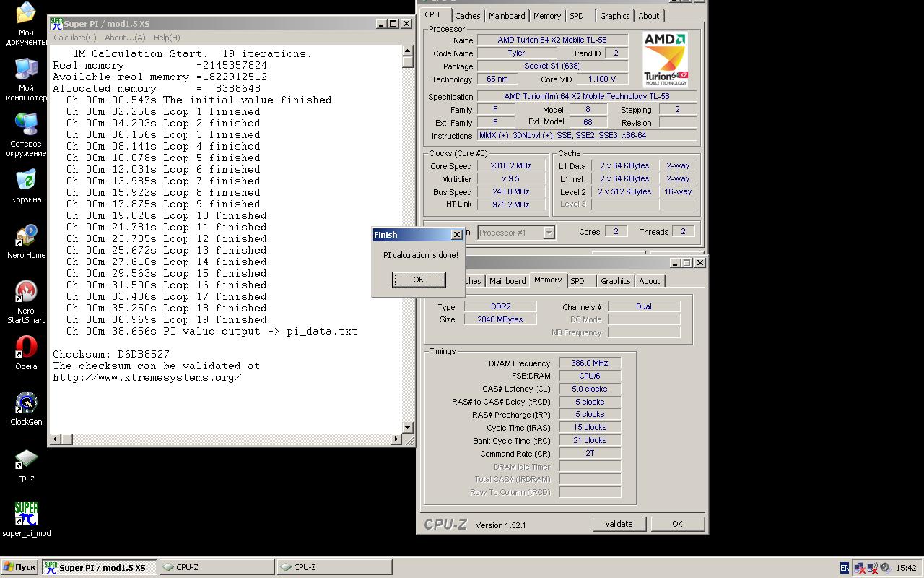
Task: Open the volume speaker tray icon
Action: (x=885, y=568)
